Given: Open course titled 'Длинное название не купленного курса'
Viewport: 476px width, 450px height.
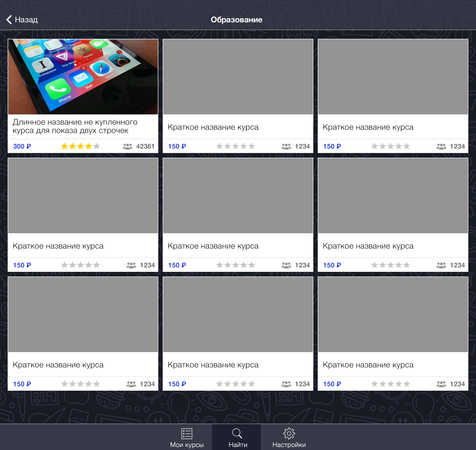Looking at the screenshot, I should coord(75,126).
